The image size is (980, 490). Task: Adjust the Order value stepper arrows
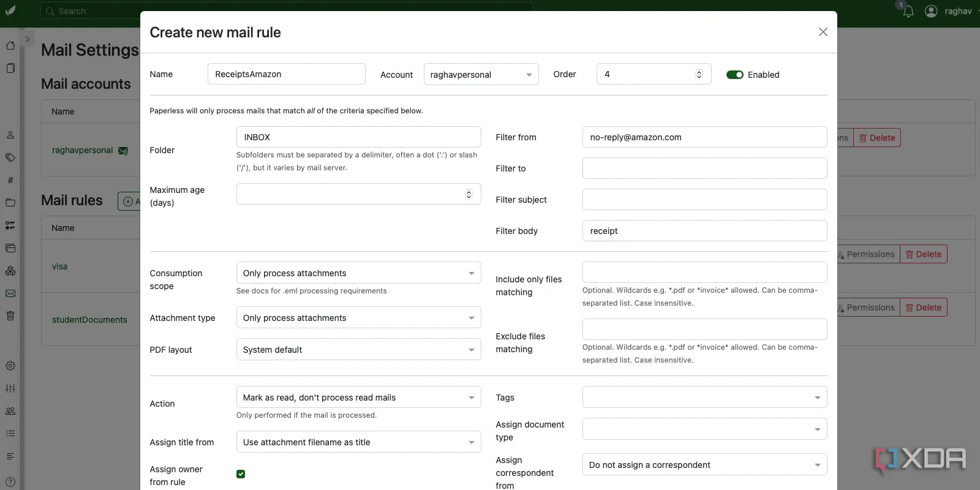699,74
